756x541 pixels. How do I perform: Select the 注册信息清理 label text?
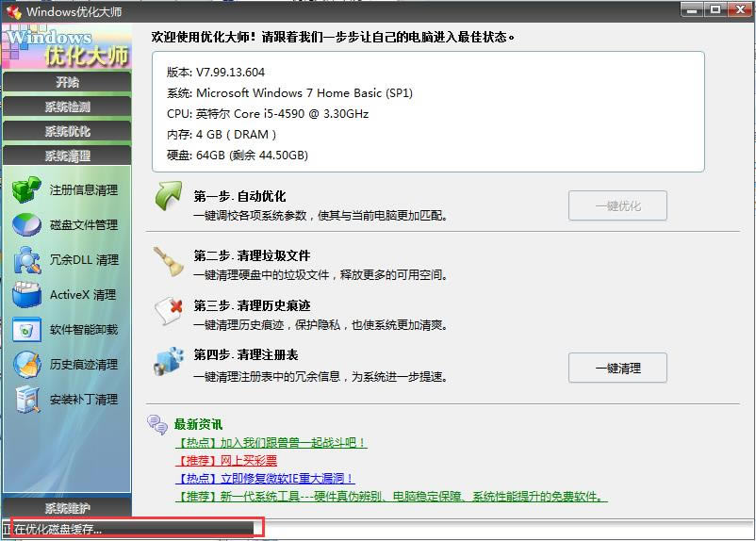(x=84, y=190)
